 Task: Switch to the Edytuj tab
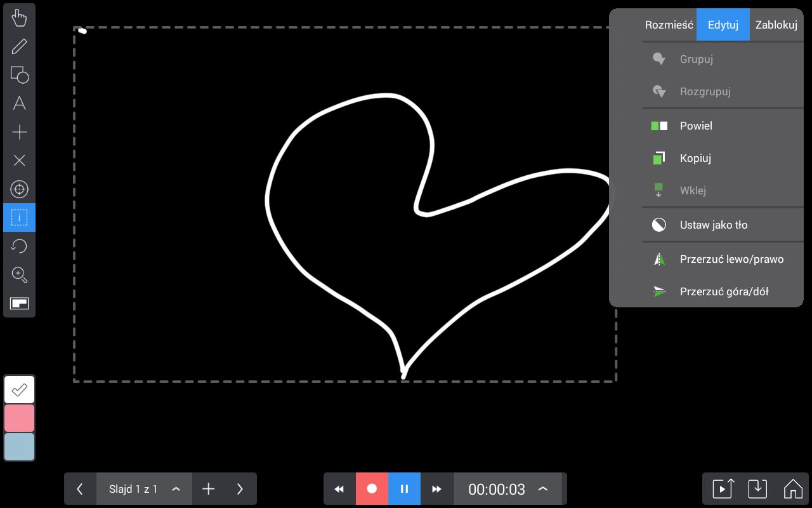point(723,25)
